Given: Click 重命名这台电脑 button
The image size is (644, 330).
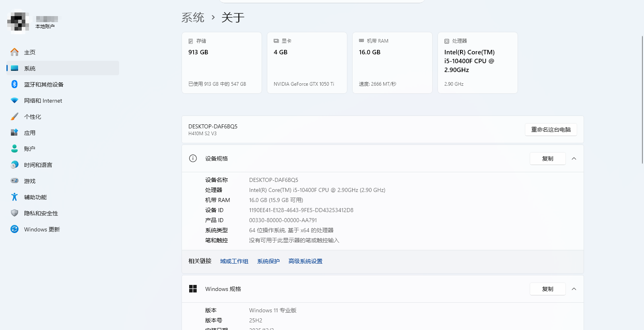Looking at the screenshot, I should [551, 130].
